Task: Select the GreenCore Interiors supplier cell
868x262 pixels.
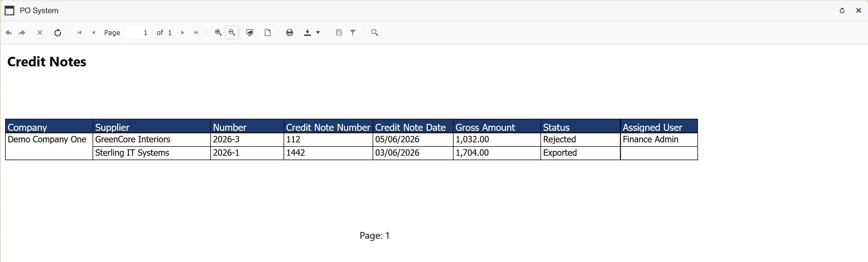Action: point(152,139)
